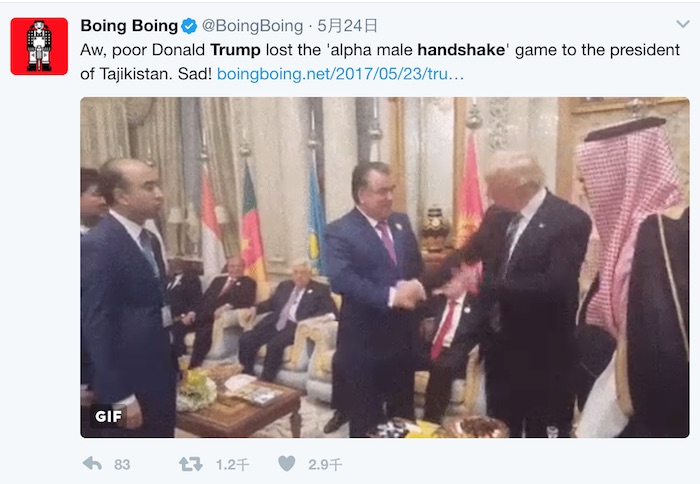Open tweet by clicking 'of Tajikistan. Sad!' text
The height and width of the screenshot is (484, 700).
click(146, 74)
